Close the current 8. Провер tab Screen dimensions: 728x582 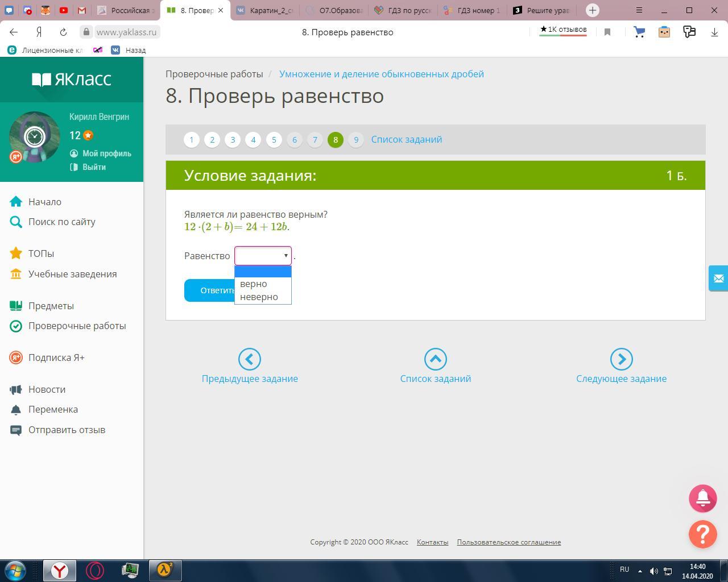(x=221, y=10)
